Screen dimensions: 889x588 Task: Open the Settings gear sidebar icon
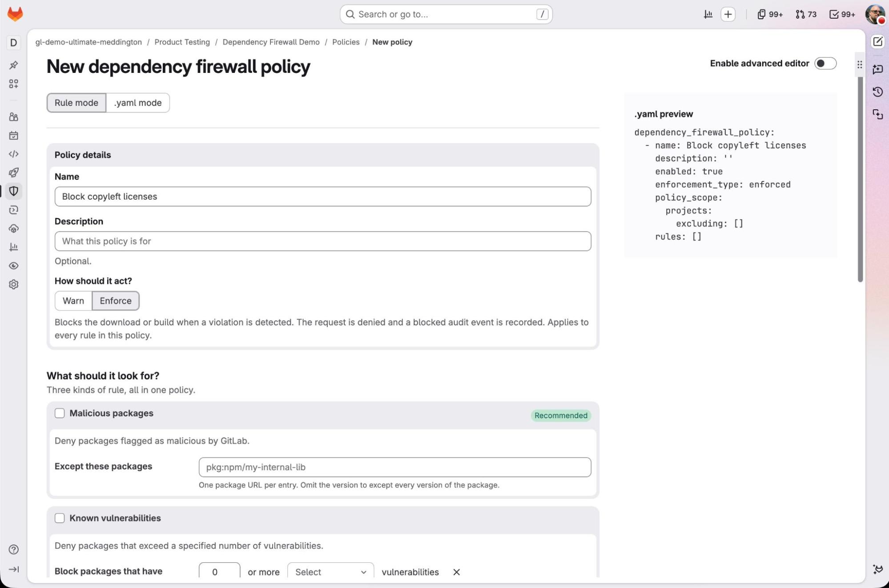14,284
